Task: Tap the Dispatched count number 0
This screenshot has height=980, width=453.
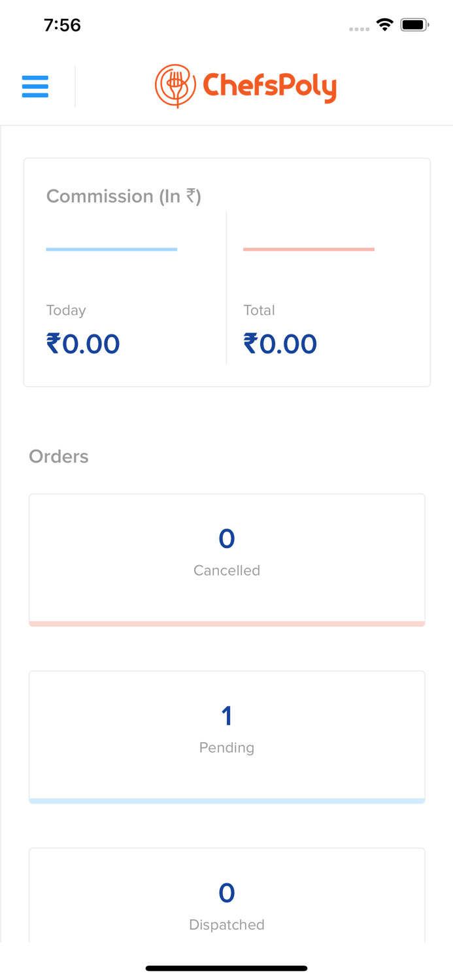Action: [x=227, y=893]
